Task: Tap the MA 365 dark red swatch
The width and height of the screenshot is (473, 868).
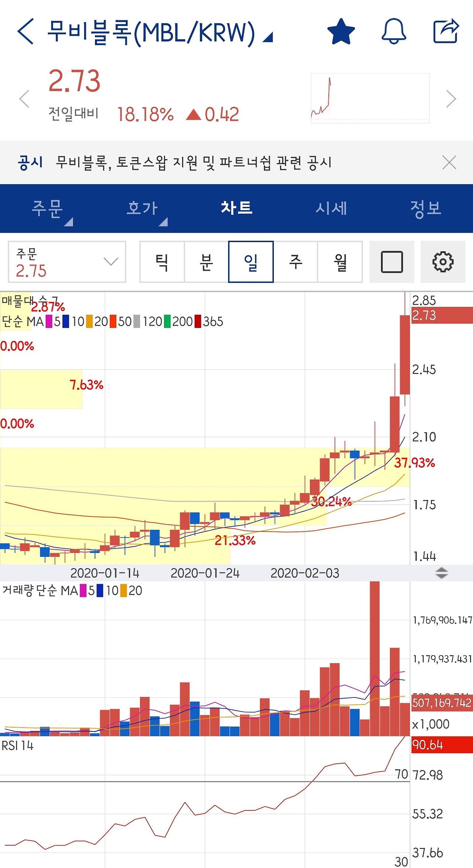Action: (x=198, y=321)
